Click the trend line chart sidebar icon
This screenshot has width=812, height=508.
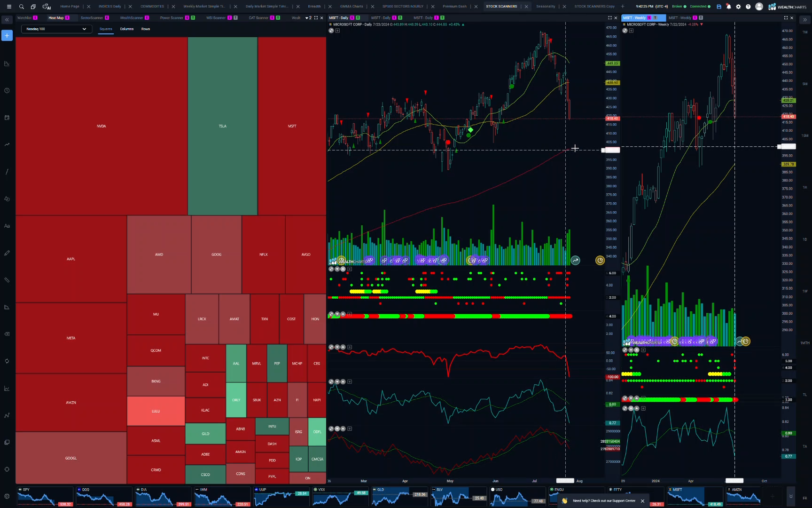[7, 144]
